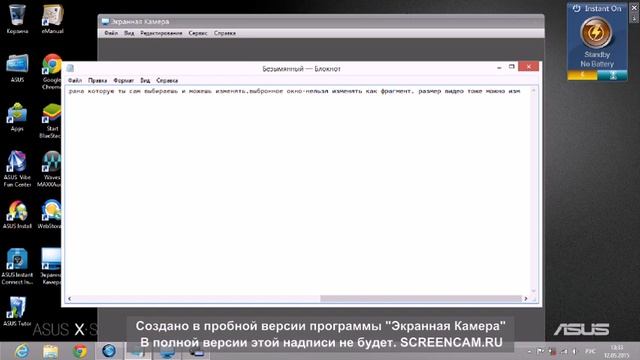This screenshot has height=360, width=640.
Task: Open File Explorer from the taskbar
Action: click(50, 351)
